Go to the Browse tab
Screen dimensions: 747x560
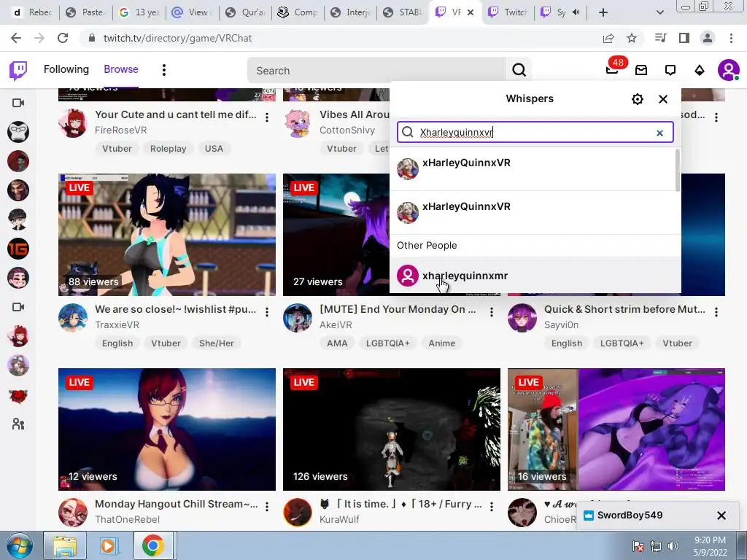[121, 69]
